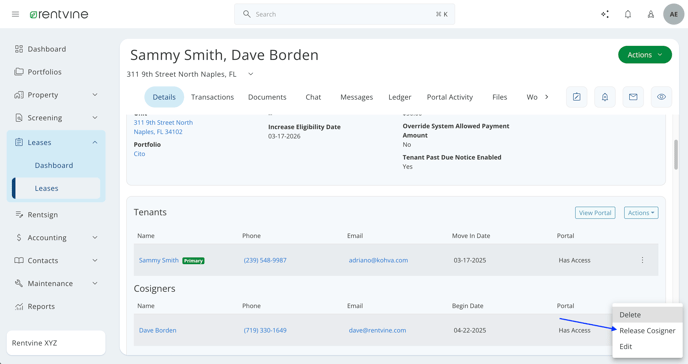The width and height of the screenshot is (688, 364).
Task: Open three-dot menu for Sammy Smith row
Action: pyautogui.click(x=642, y=260)
